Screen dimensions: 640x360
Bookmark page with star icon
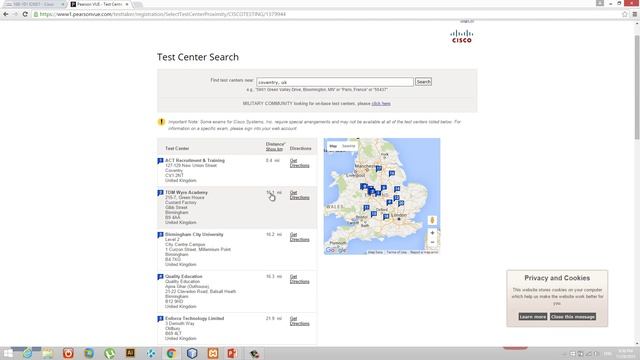624,14
